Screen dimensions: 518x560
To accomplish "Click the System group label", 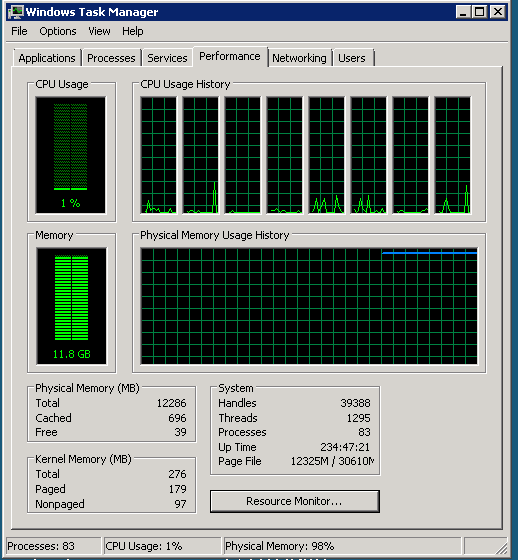I will [x=236, y=388].
